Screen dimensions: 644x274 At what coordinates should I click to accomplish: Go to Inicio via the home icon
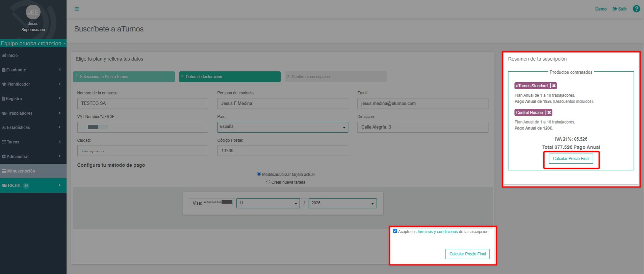coord(4,55)
